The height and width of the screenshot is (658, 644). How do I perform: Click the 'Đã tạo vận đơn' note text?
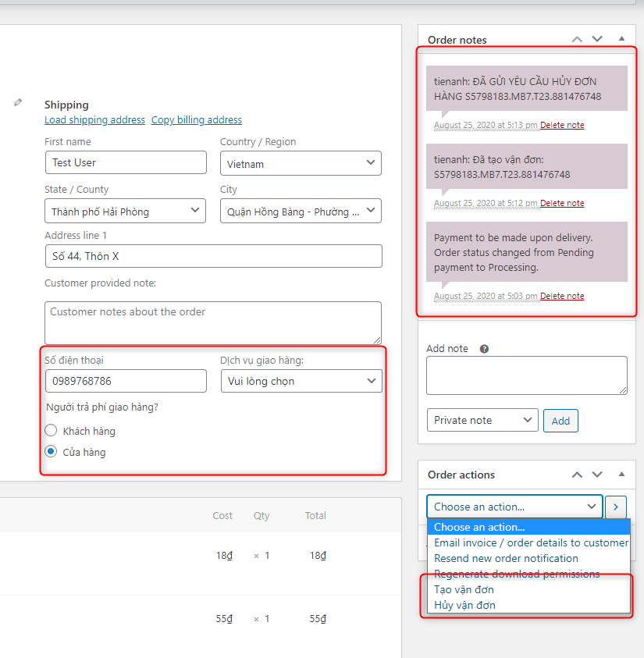(x=502, y=167)
